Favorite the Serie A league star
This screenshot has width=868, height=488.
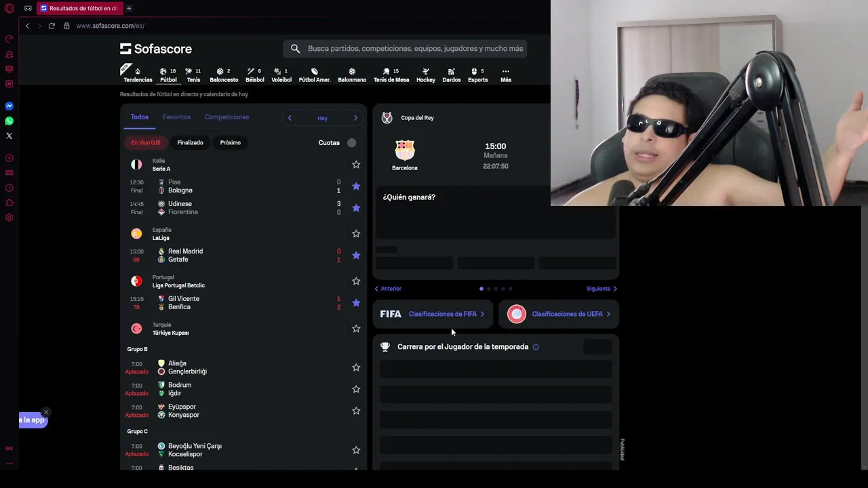coord(356,165)
